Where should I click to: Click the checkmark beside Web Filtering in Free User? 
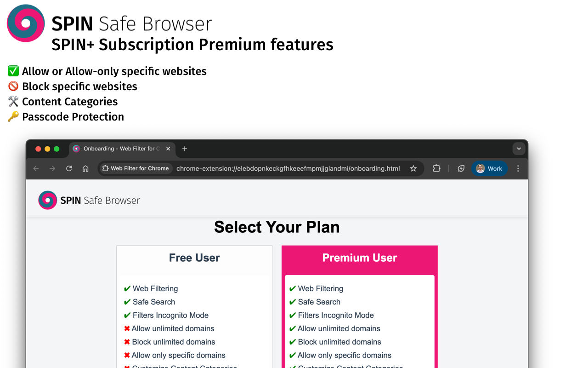coord(127,288)
